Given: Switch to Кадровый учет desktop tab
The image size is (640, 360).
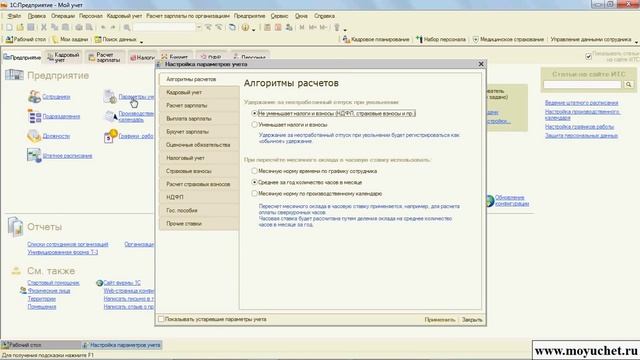Looking at the screenshot, I should (x=63, y=57).
